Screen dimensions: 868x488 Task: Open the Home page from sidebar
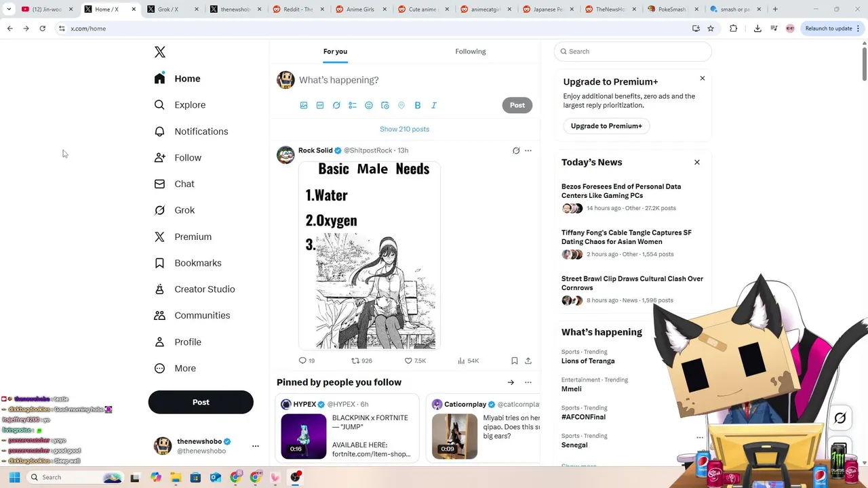click(x=177, y=79)
